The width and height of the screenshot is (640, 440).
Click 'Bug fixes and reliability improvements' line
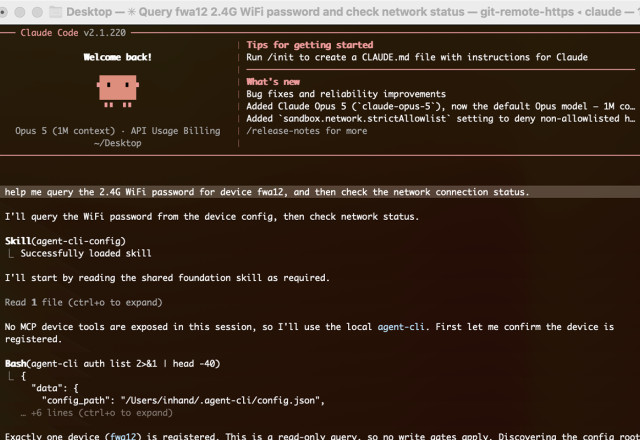click(346, 94)
